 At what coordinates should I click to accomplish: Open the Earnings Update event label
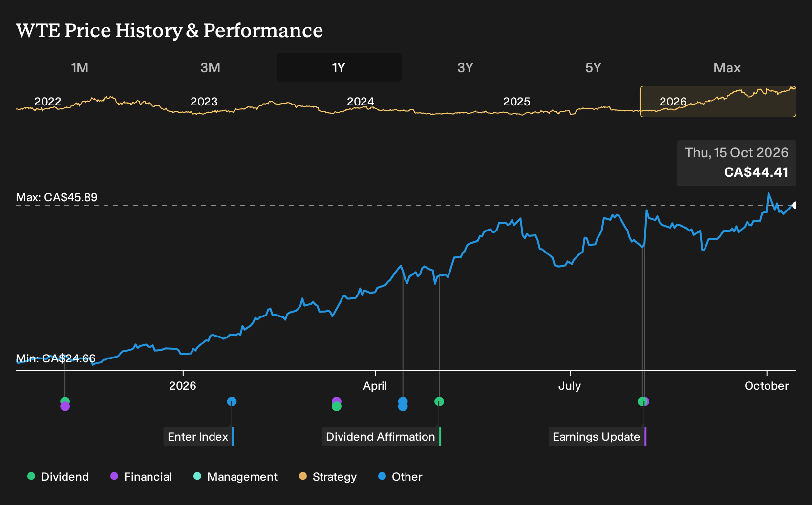(x=598, y=437)
